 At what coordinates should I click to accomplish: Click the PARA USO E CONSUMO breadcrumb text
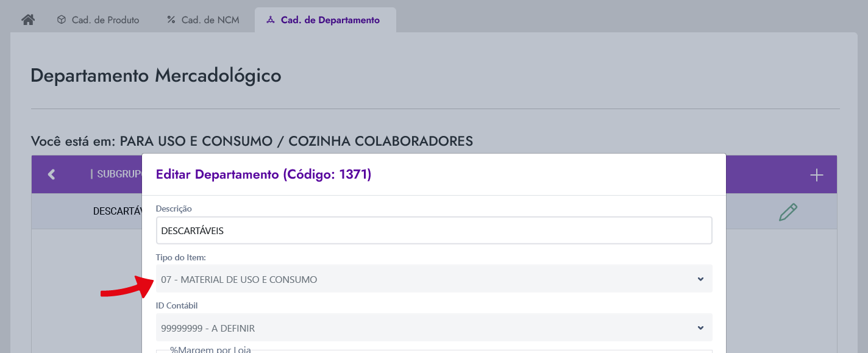click(196, 141)
